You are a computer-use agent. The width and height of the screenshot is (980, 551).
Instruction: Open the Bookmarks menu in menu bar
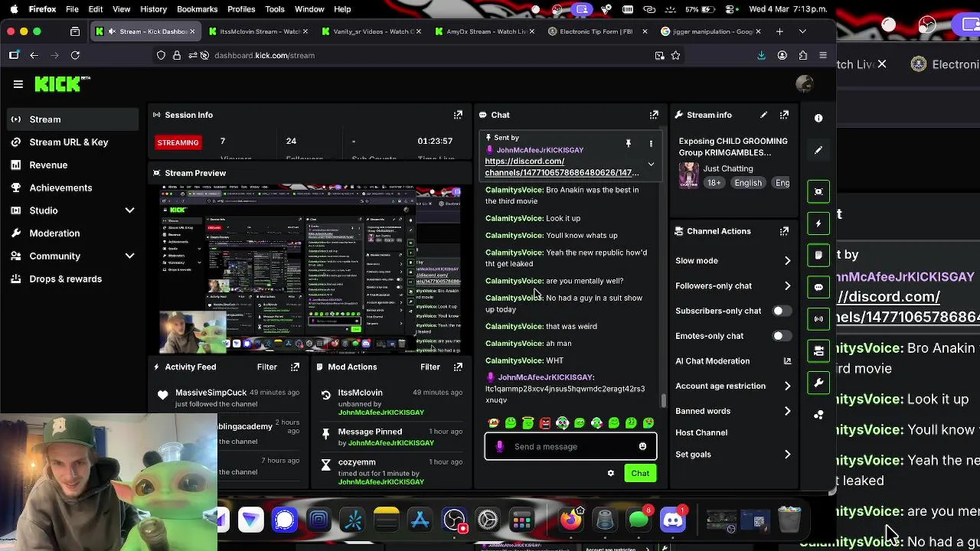point(197,9)
